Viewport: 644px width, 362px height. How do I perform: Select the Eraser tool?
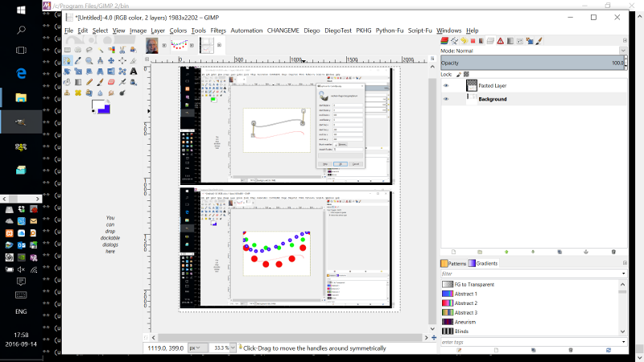tap(111, 82)
